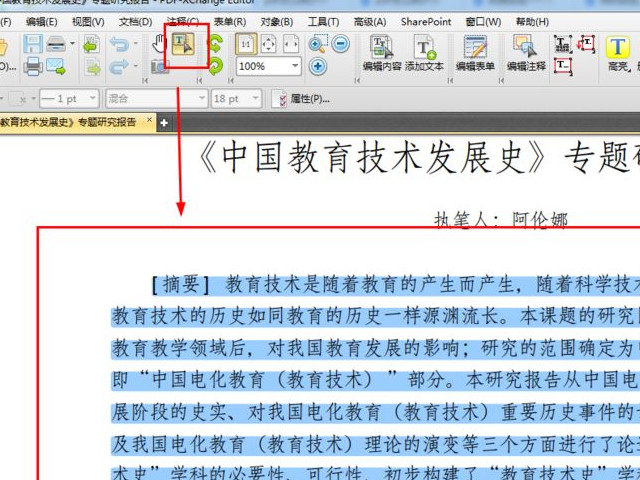This screenshot has width=640, height=480.
Task: Click the line starting 即“中国电化教育
Action: (376, 380)
